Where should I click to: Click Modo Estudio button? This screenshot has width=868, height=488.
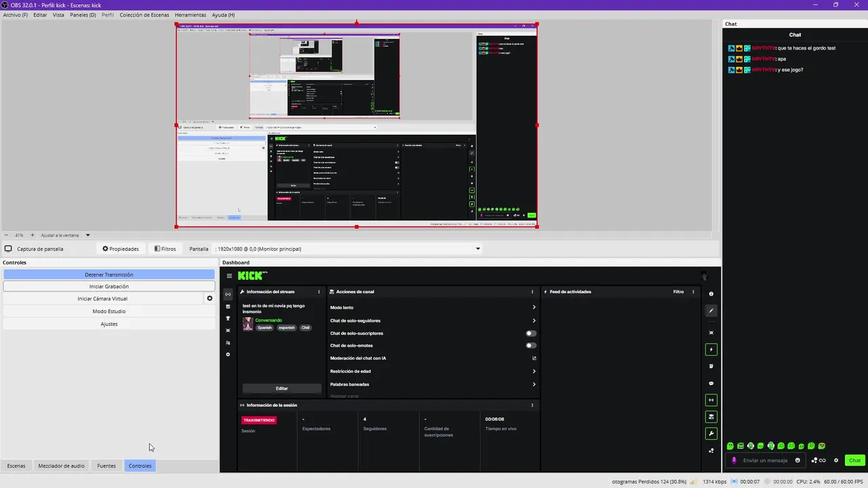tap(109, 311)
